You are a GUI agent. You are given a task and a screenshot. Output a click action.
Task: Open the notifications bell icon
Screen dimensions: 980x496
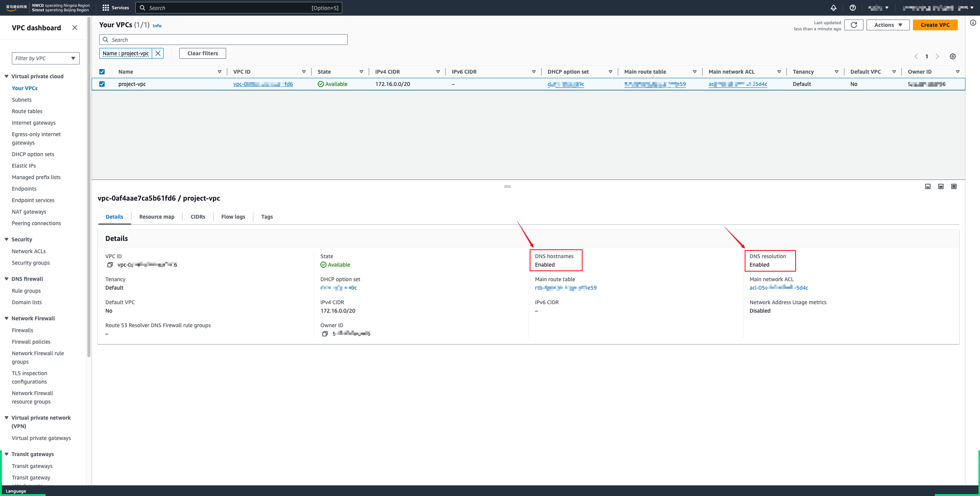(x=833, y=8)
